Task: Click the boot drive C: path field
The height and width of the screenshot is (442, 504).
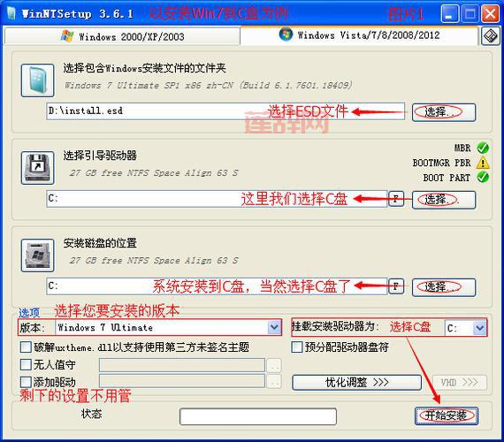Action: click(x=217, y=199)
